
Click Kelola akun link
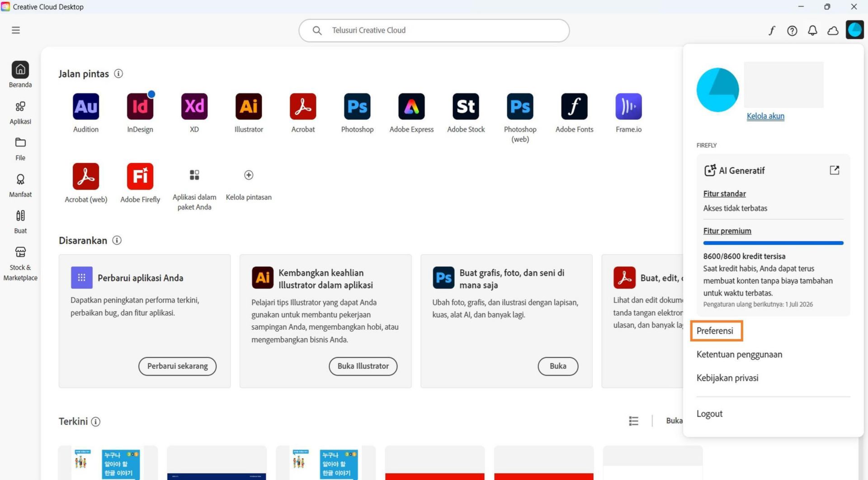765,116
